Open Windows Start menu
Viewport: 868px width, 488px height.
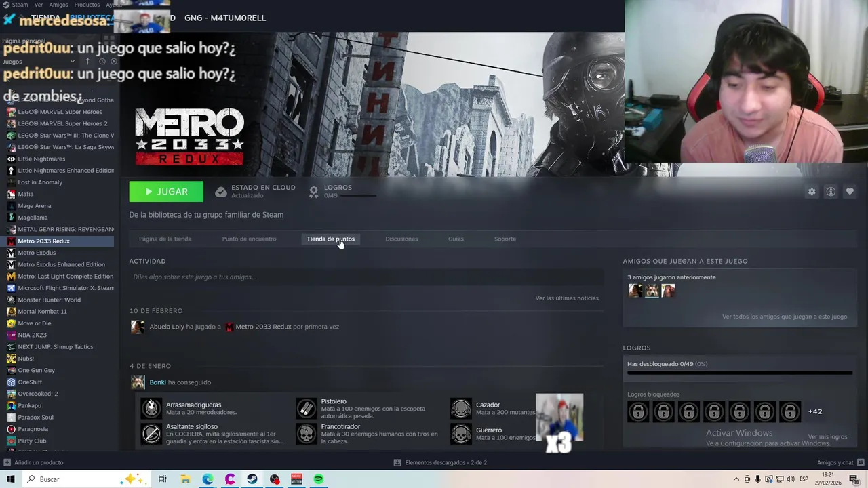(x=10, y=479)
